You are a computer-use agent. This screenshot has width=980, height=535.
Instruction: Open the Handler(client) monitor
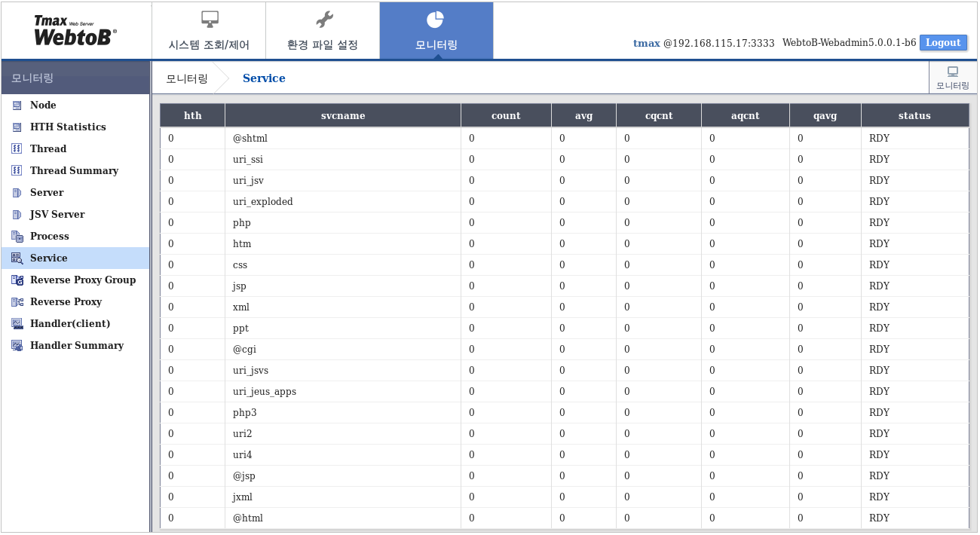[68, 323]
